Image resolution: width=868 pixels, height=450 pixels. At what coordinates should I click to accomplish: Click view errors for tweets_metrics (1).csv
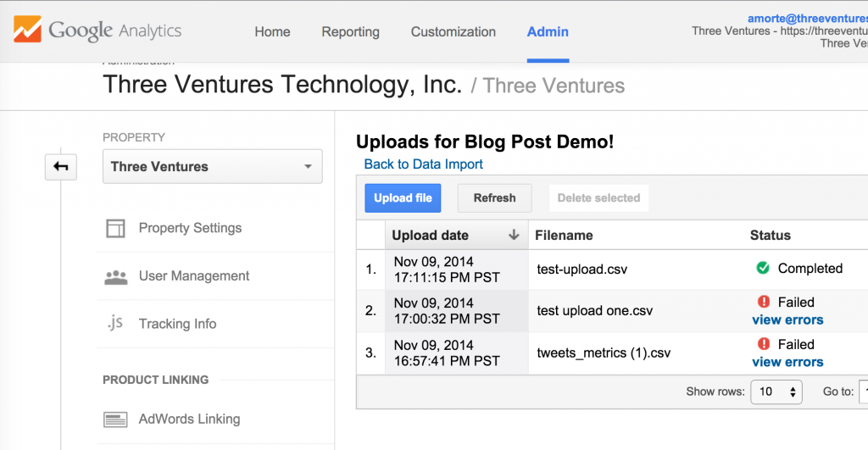(x=787, y=362)
